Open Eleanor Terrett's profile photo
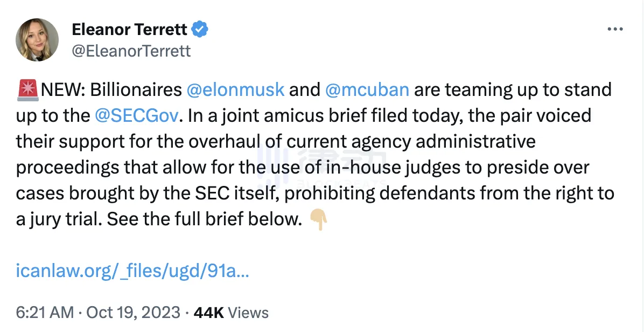644x332 pixels. click(37, 40)
